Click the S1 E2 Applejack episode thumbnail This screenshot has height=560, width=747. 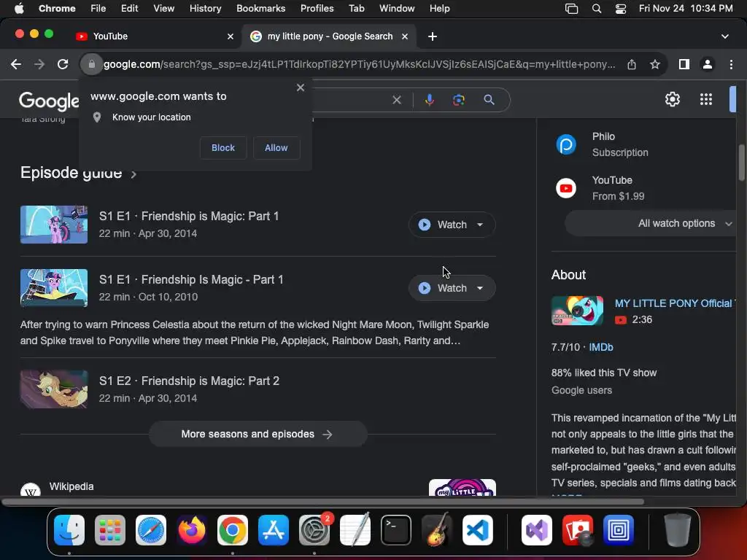click(54, 389)
